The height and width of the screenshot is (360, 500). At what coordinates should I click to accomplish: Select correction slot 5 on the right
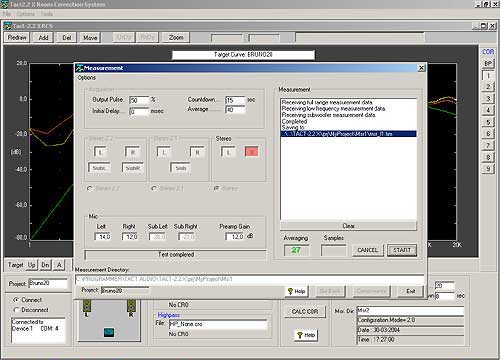click(488, 122)
